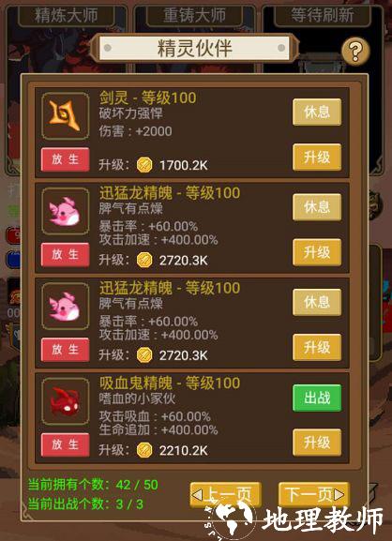Image resolution: width=392 pixels, height=541 pixels.
Task: Tap the 剑灵 sword spirit icon
Action: pyautogui.click(x=66, y=116)
